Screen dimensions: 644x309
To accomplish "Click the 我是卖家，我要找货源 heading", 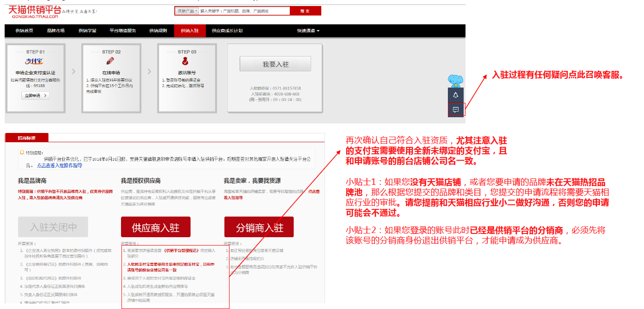I will [x=252, y=181].
